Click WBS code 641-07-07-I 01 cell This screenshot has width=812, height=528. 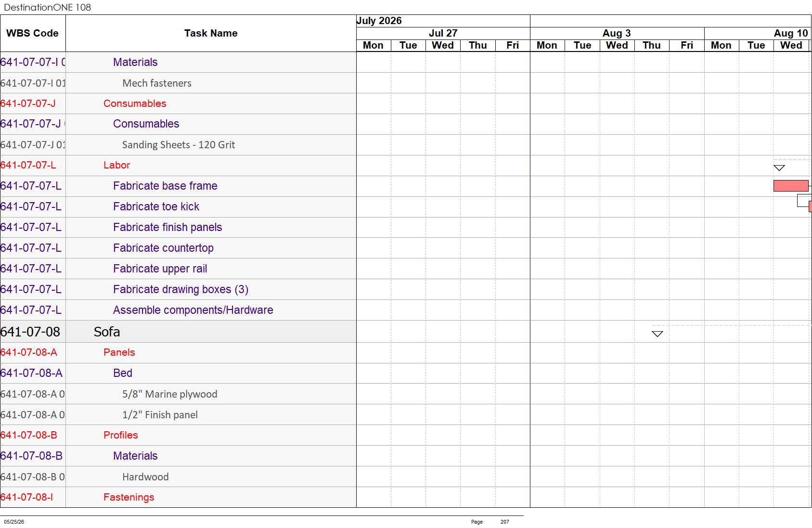[33, 83]
